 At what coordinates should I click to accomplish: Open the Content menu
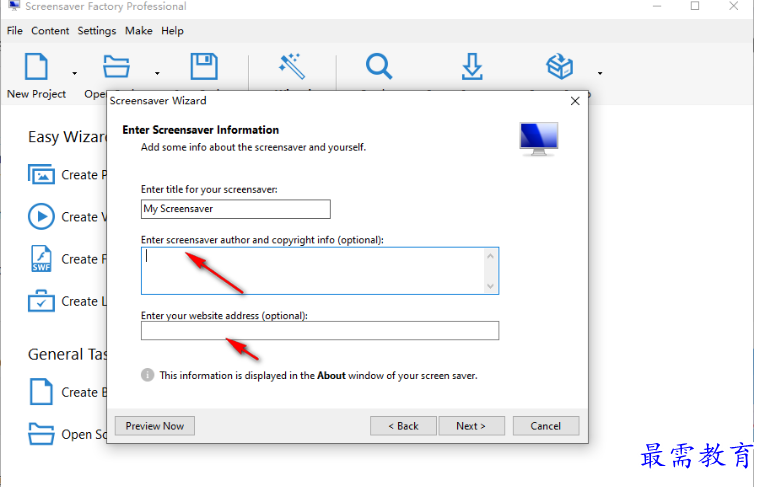click(x=50, y=31)
